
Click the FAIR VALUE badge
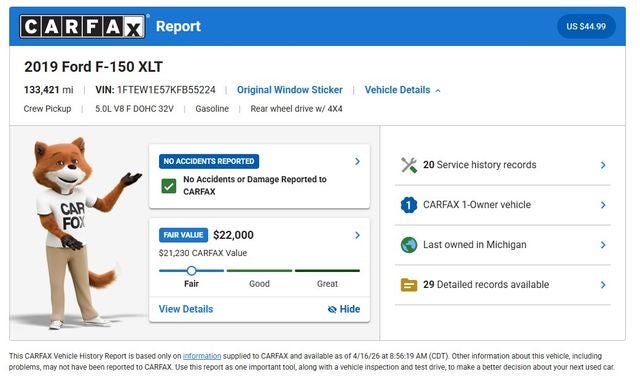click(183, 236)
